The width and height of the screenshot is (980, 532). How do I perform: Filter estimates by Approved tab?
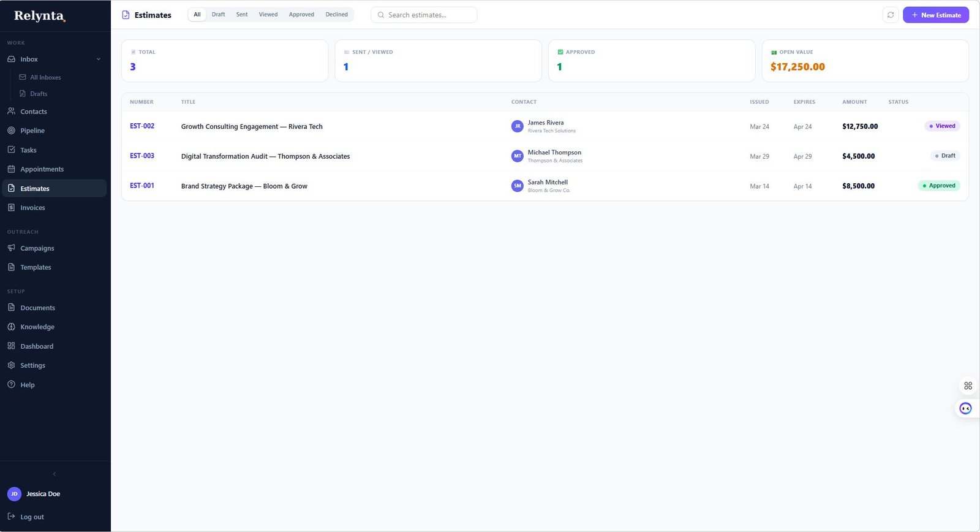pos(301,15)
